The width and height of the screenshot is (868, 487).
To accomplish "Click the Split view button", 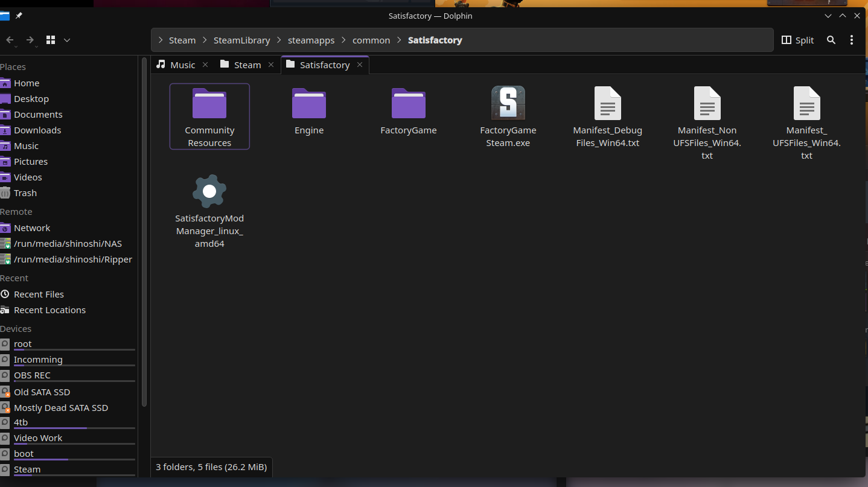I will pyautogui.click(x=797, y=40).
